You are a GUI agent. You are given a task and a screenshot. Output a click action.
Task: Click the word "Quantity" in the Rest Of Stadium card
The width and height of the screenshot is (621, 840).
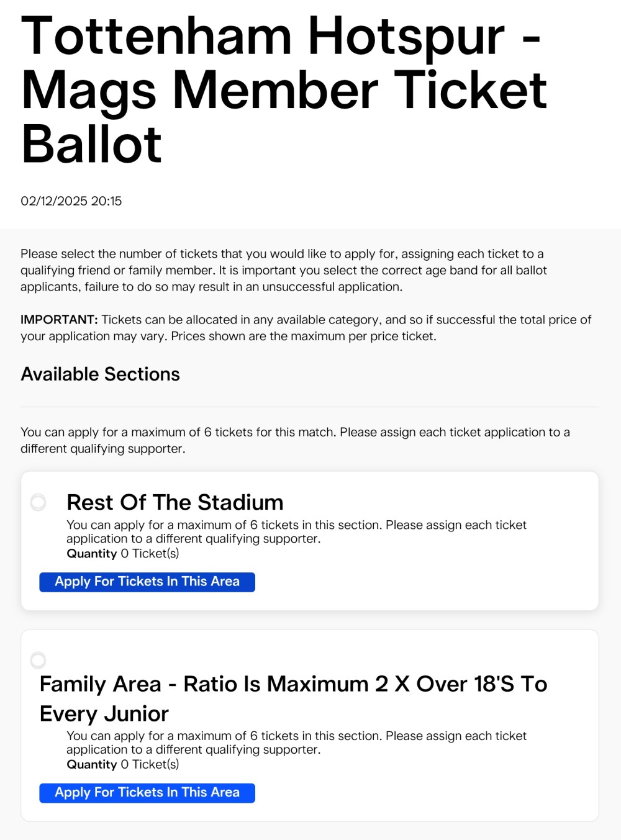click(92, 554)
